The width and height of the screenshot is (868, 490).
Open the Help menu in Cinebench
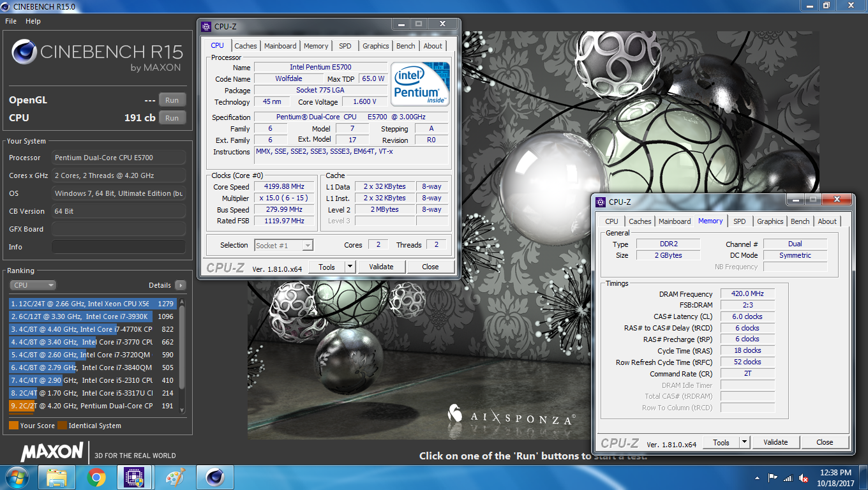tap(33, 21)
